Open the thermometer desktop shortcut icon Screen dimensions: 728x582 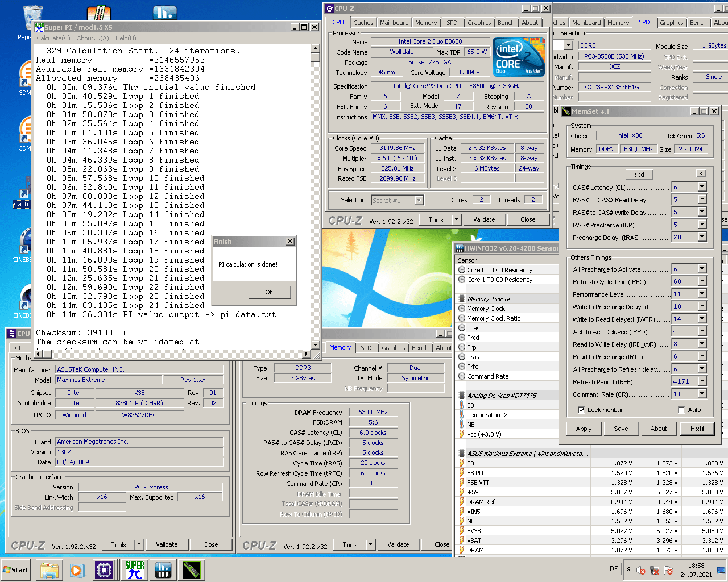(x=99, y=14)
